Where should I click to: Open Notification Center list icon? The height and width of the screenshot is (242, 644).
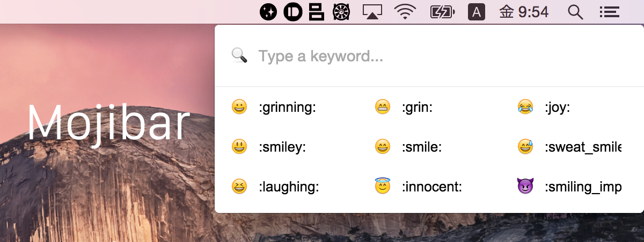tap(609, 12)
